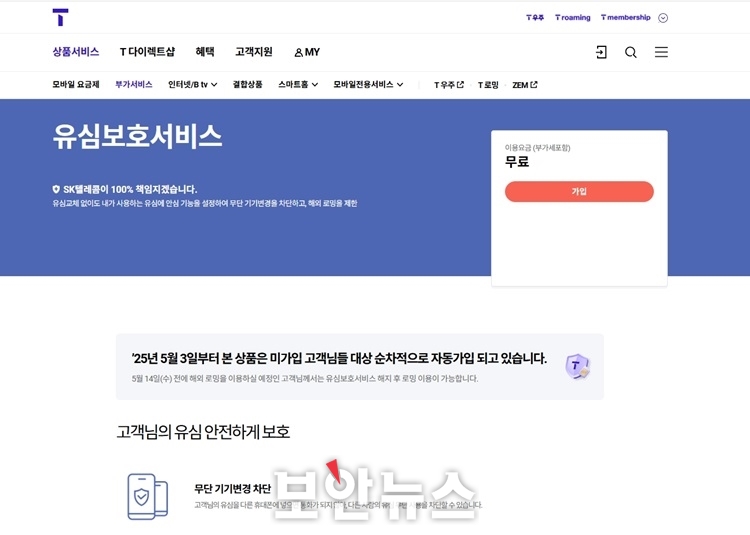Click the 5월 14일(수) roaming notice text
The image size is (750, 535).
(x=305, y=379)
